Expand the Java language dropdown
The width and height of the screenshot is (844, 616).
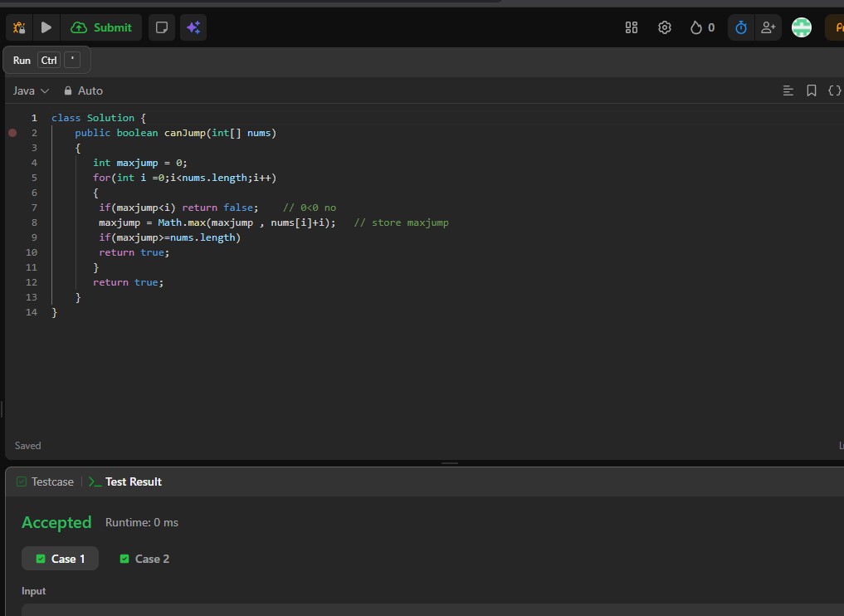click(31, 90)
